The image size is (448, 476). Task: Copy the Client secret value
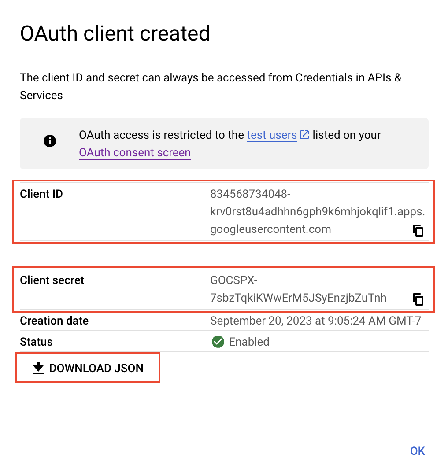(x=417, y=299)
